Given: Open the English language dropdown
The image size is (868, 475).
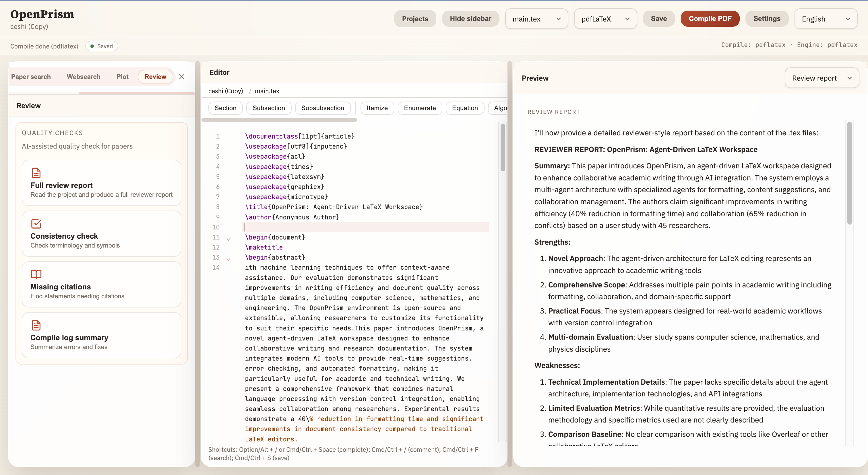Looking at the screenshot, I should pos(826,19).
